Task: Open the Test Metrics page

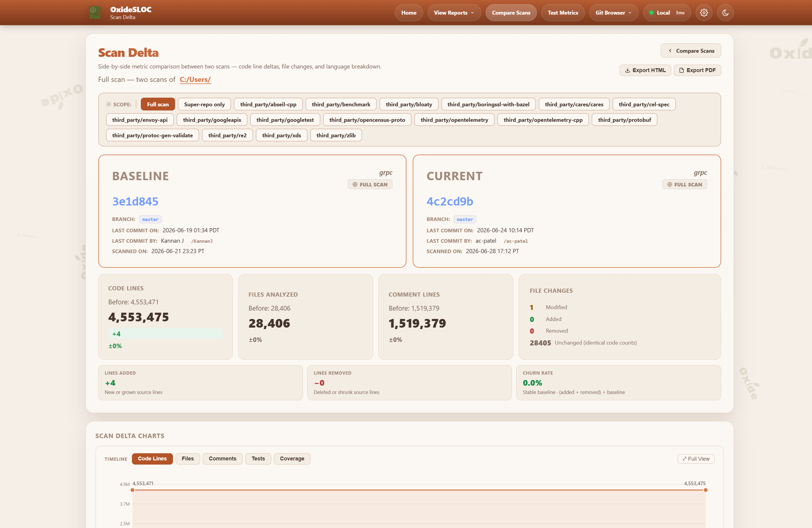Action: [x=562, y=13]
